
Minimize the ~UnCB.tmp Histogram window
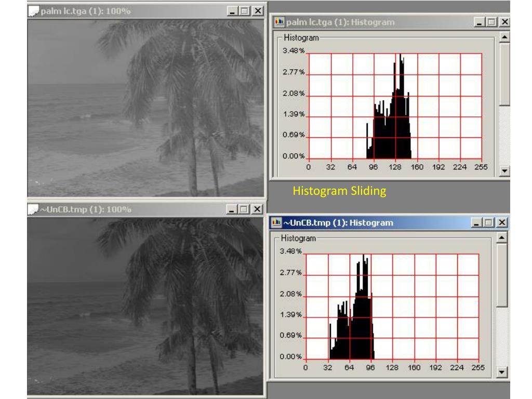point(476,222)
